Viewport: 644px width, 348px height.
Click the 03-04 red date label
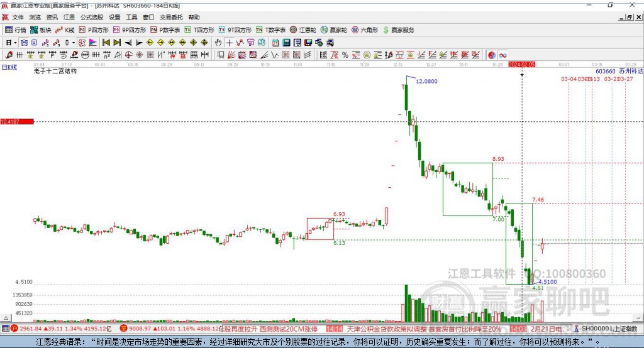pos(569,79)
